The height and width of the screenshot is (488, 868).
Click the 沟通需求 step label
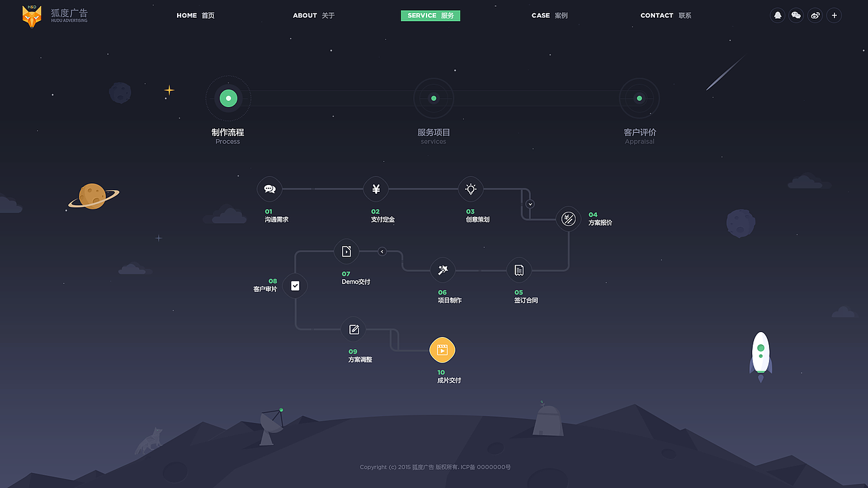tap(277, 220)
